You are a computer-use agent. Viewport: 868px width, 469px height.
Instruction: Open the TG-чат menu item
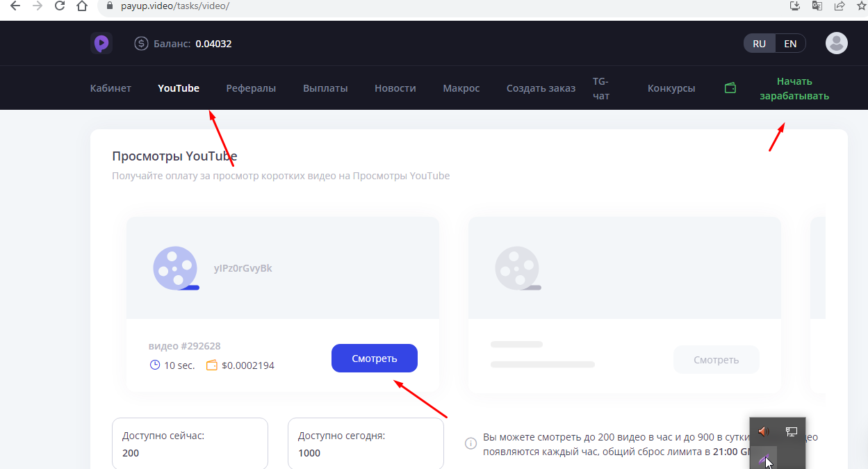click(601, 88)
